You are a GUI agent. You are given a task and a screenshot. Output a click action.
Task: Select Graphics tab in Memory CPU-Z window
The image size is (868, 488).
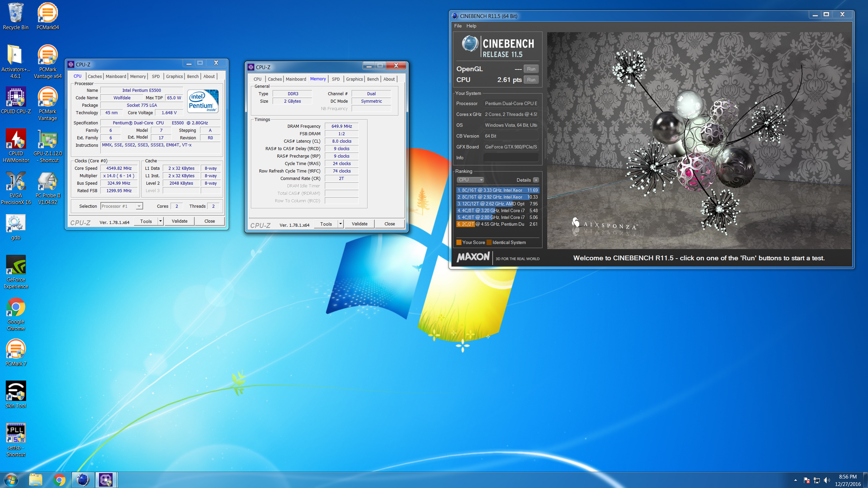pos(354,79)
